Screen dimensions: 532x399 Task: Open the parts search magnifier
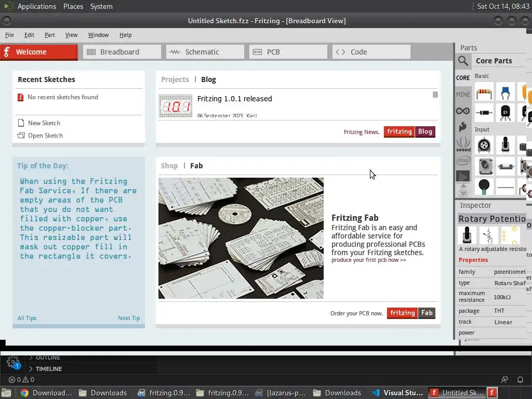click(463, 61)
